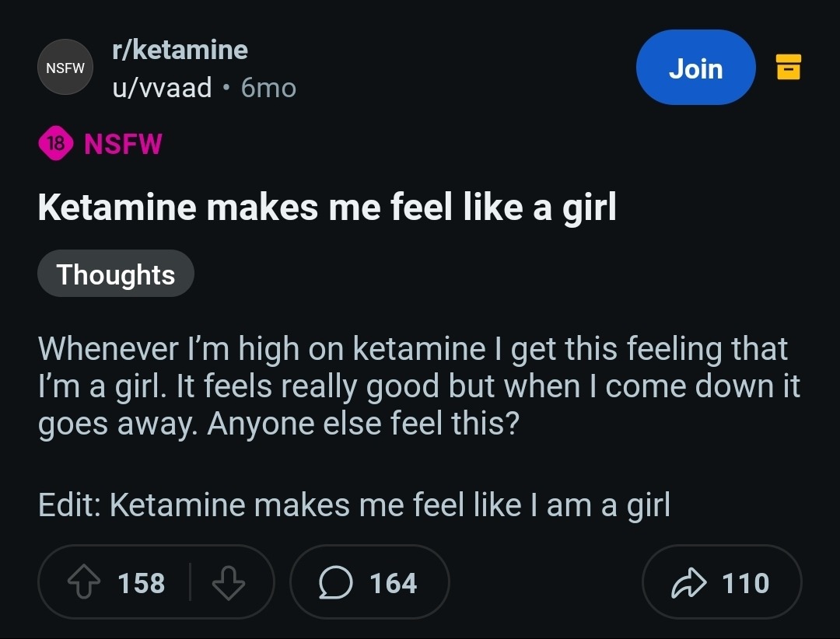Open comments via speech bubble icon
The width and height of the screenshot is (840, 639).
pyautogui.click(x=336, y=582)
